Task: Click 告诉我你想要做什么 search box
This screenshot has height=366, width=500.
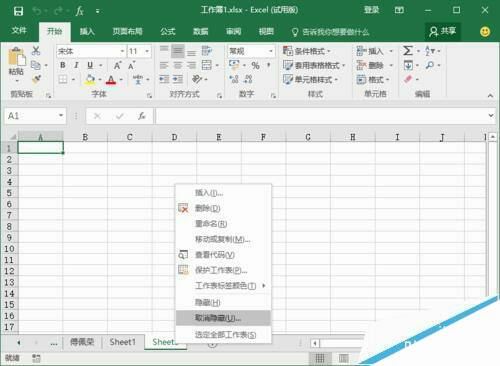Action: [331, 32]
